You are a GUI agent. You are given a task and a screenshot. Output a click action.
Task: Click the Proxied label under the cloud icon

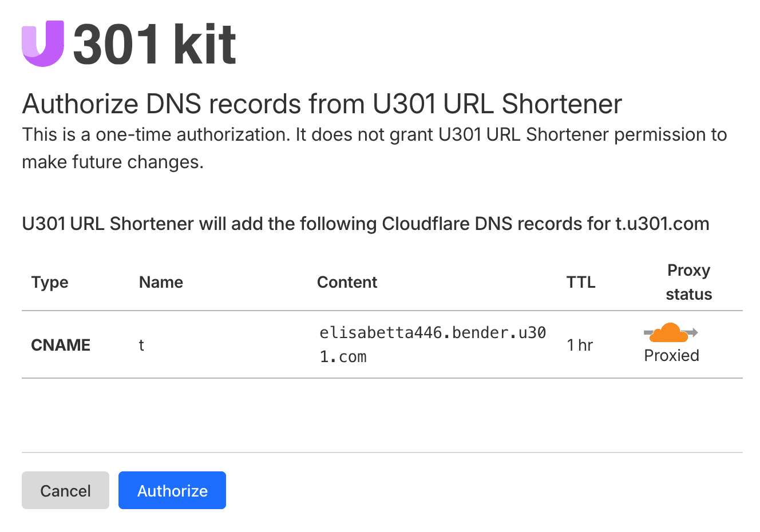pos(671,355)
